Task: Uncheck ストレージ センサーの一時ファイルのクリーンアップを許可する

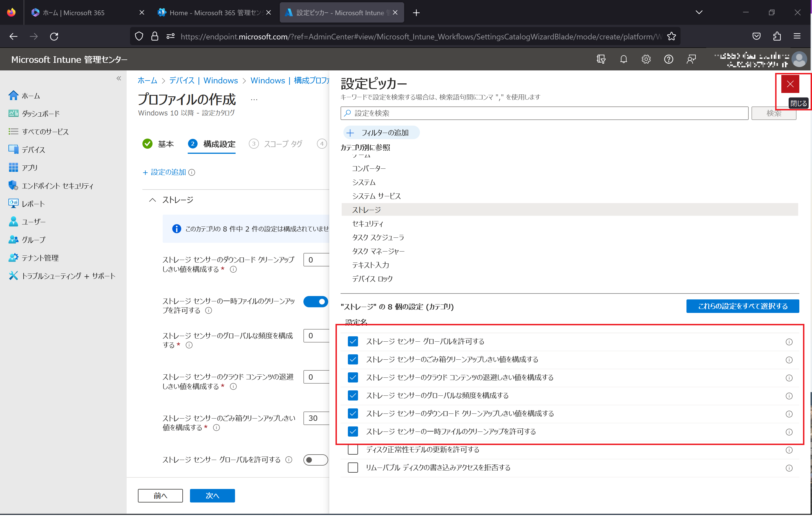Action: (353, 432)
